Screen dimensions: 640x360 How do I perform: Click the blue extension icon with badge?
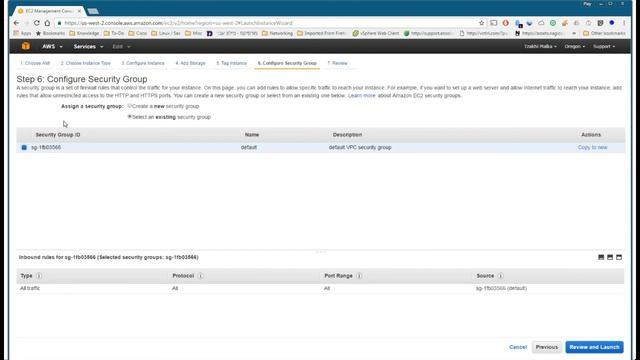coord(518,23)
